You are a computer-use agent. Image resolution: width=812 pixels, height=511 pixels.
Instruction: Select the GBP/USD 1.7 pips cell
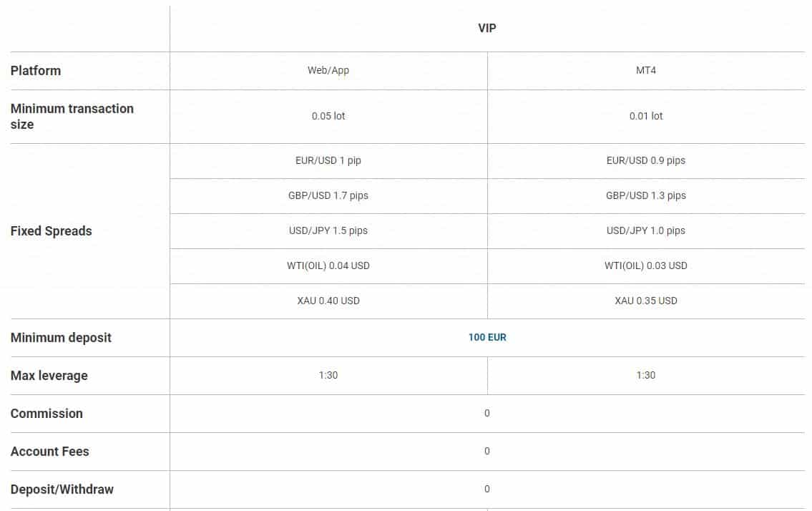point(328,195)
